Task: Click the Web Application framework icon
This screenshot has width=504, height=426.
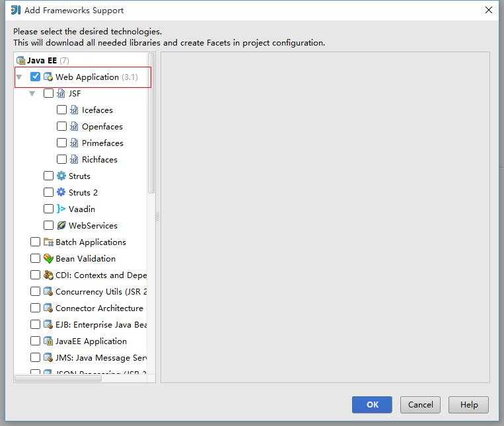Action: tap(48, 77)
